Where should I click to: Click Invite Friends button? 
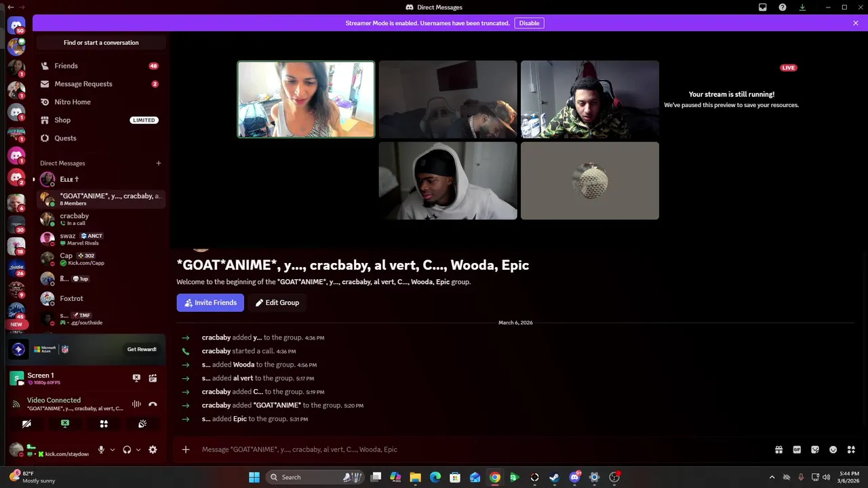tap(210, 302)
